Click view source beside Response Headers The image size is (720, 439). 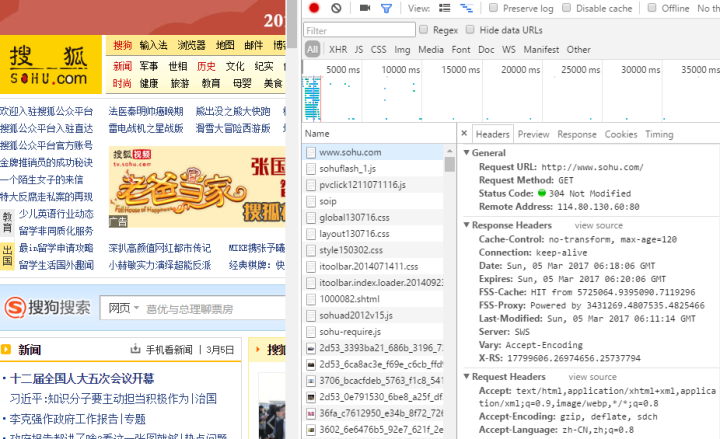[x=599, y=225]
